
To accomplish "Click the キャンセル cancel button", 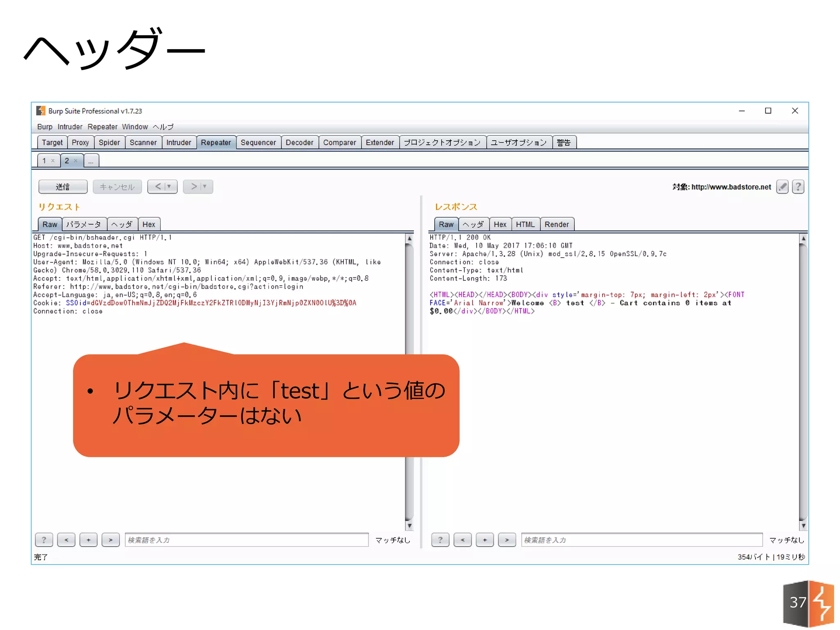I will point(117,187).
